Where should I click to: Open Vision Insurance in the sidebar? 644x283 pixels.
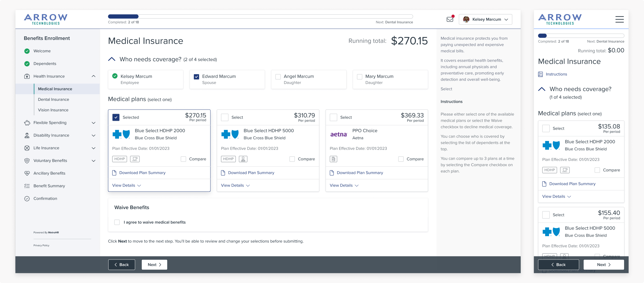pyautogui.click(x=53, y=110)
